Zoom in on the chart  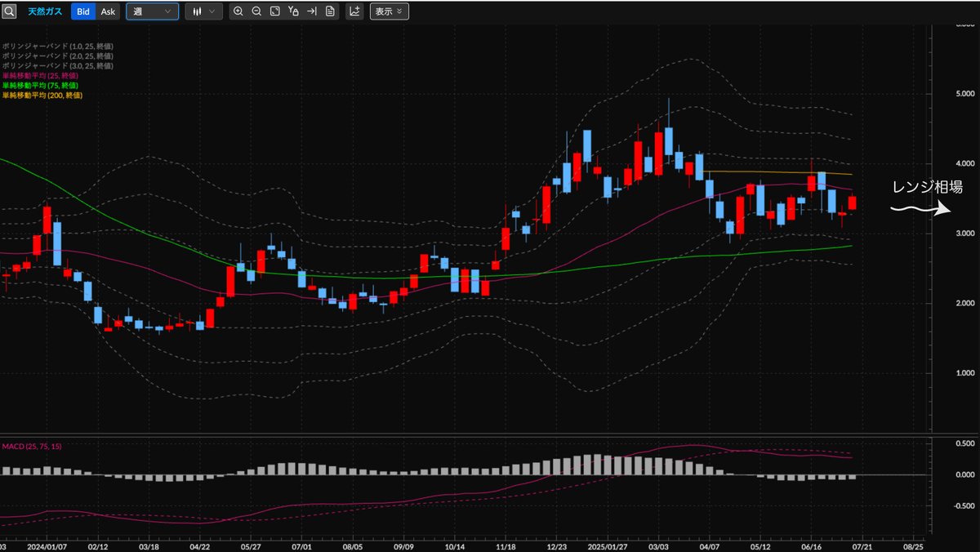[238, 11]
